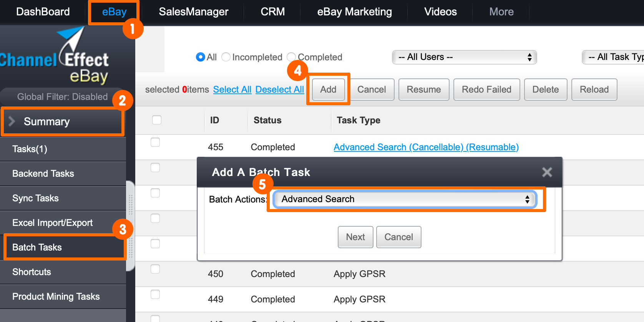This screenshot has height=322, width=644.
Task: Check the box for task 455
Action: [155, 142]
